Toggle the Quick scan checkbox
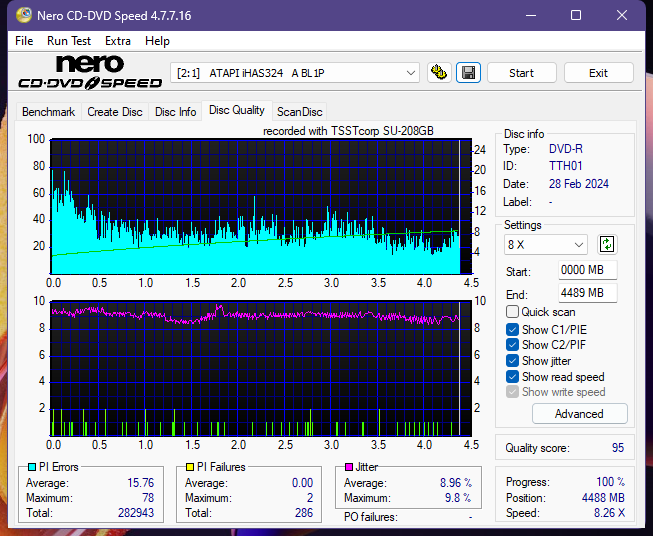This screenshot has width=653, height=536. pos(512,312)
